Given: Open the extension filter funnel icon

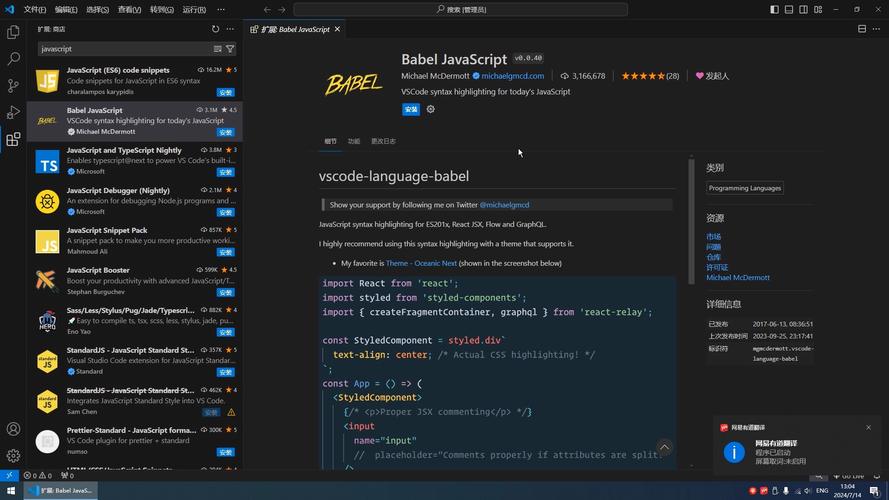Looking at the screenshot, I should click(x=230, y=49).
